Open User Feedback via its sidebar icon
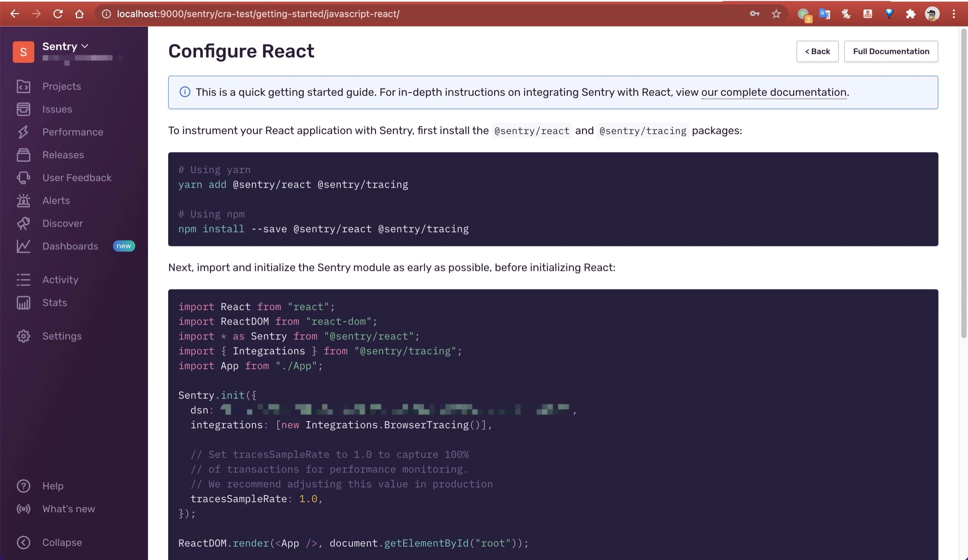968x560 pixels. (x=23, y=178)
